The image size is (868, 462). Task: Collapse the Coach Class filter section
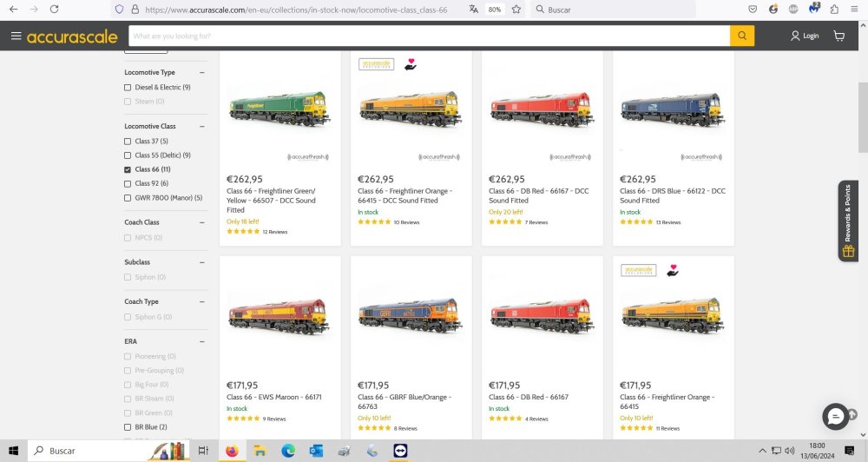click(202, 222)
